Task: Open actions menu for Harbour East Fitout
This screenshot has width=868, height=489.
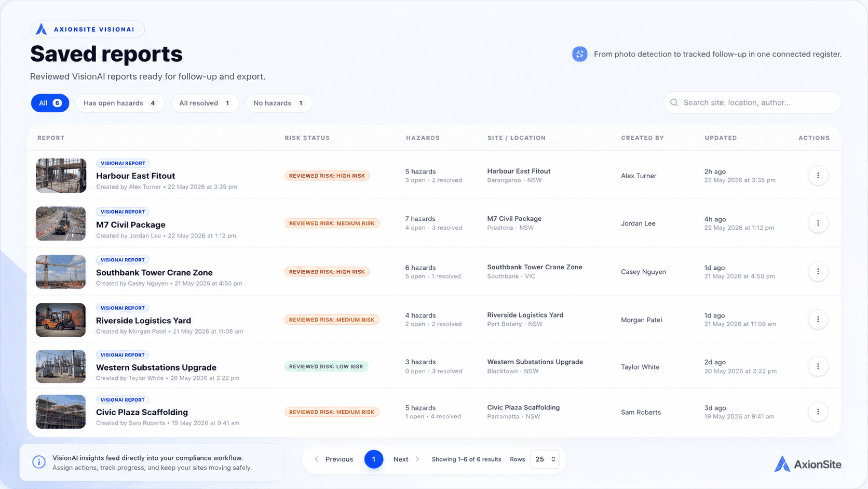Action: tap(818, 176)
